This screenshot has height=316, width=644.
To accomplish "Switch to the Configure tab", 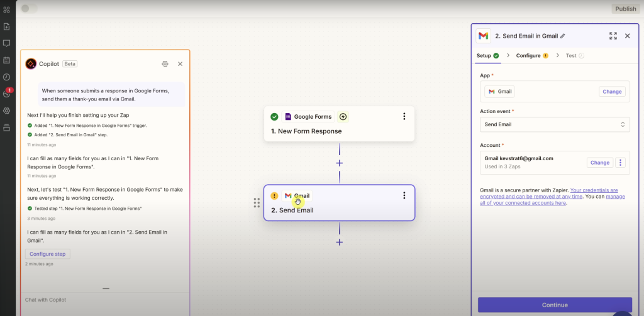I will 532,55.
